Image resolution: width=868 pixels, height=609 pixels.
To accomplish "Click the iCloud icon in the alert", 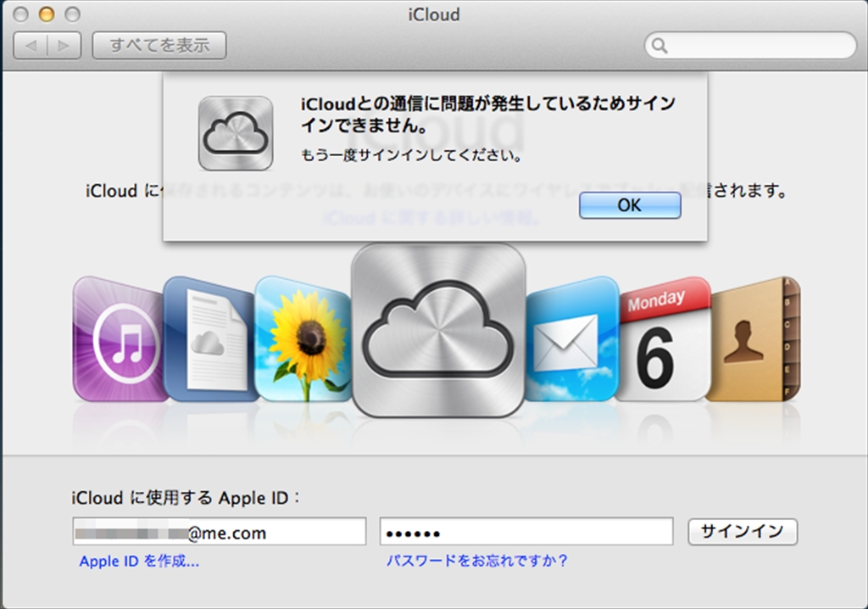I will 236,133.
